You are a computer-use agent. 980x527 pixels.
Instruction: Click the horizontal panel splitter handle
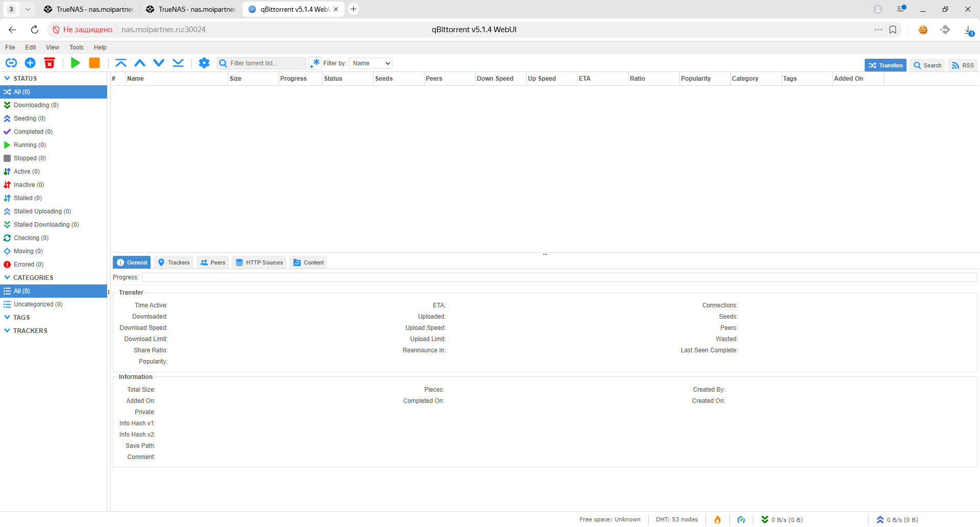545,254
